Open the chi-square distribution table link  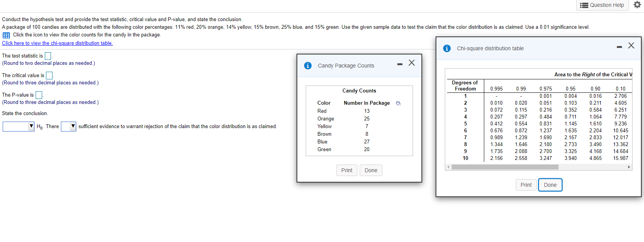pos(57,43)
